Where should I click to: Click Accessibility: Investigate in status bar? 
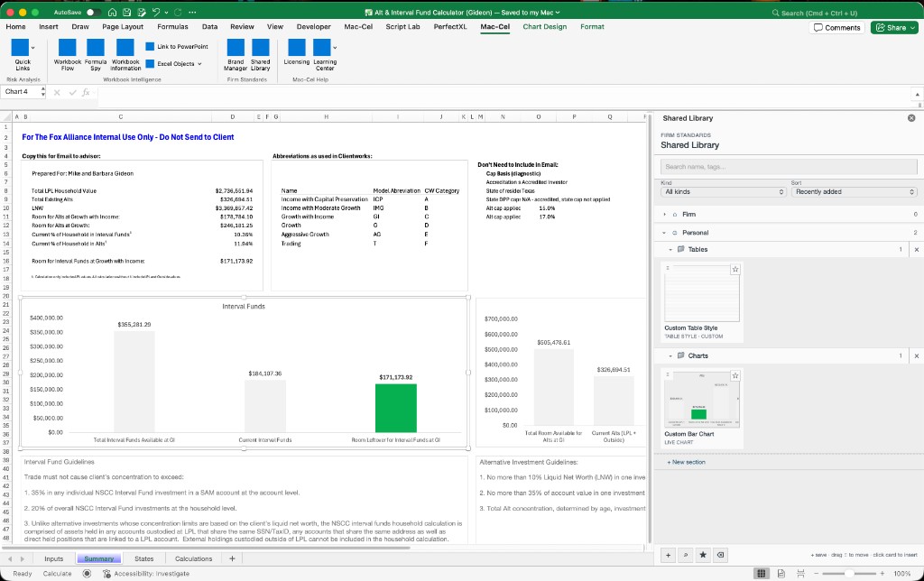(146, 574)
